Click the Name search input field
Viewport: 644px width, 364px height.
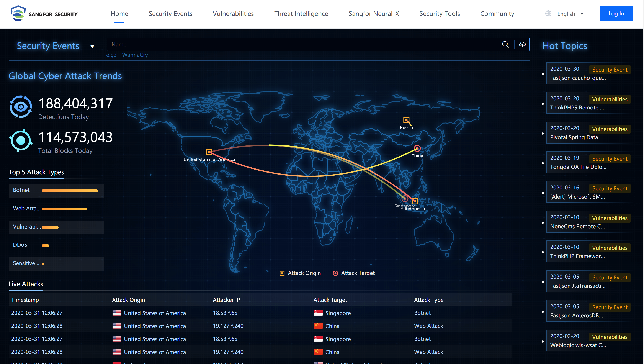tap(300, 44)
